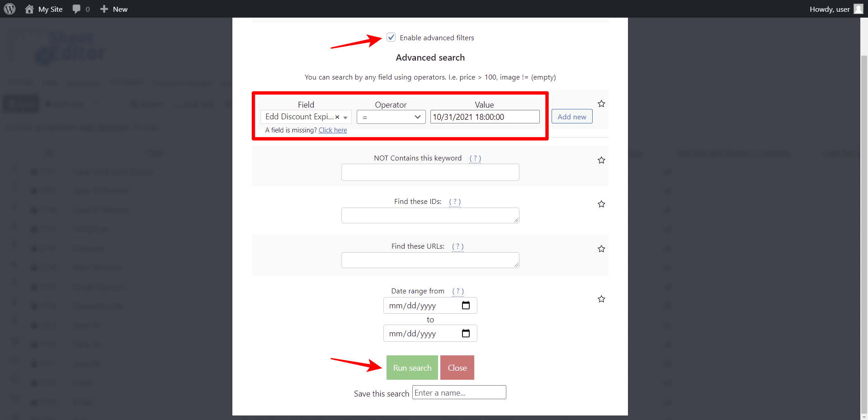Click the WordPress logo in the admin bar

click(x=9, y=9)
